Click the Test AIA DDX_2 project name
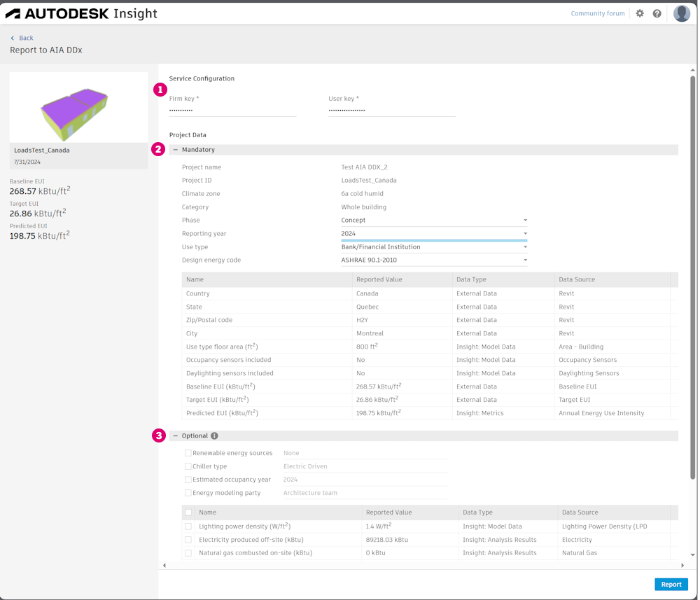This screenshot has width=700, height=600. pyautogui.click(x=364, y=167)
